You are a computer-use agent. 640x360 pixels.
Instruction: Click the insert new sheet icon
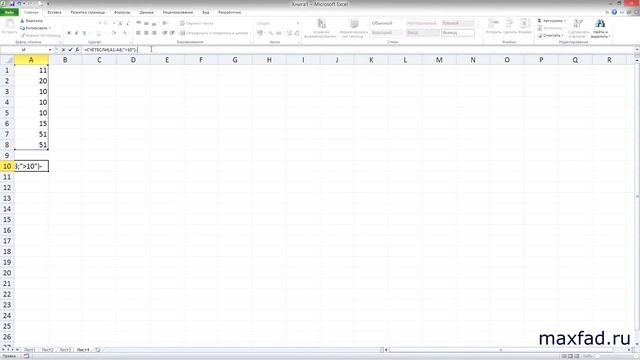pos(98,350)
